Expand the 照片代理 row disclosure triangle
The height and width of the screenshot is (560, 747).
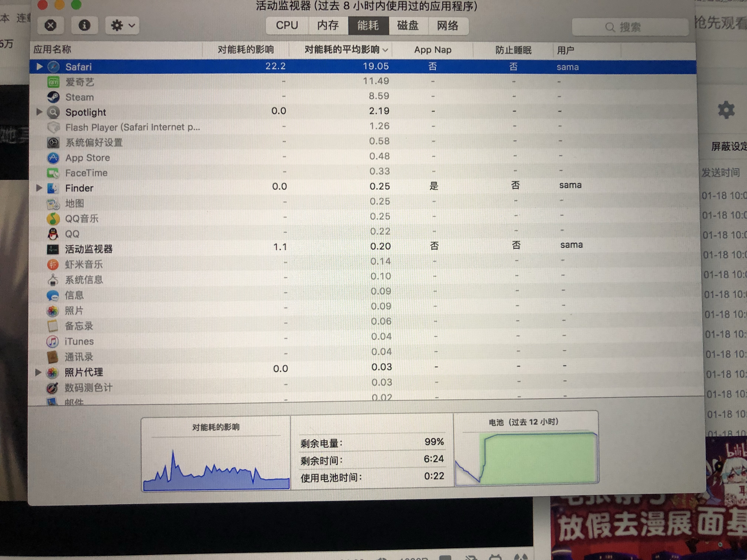(38, 372)
